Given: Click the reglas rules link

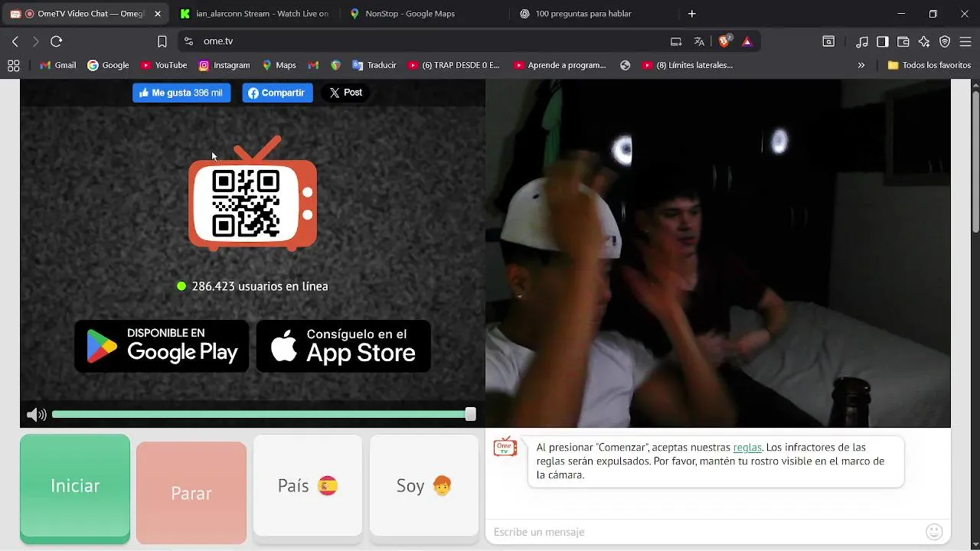Looking at the screenshot, I should click(x=747, y=448).
